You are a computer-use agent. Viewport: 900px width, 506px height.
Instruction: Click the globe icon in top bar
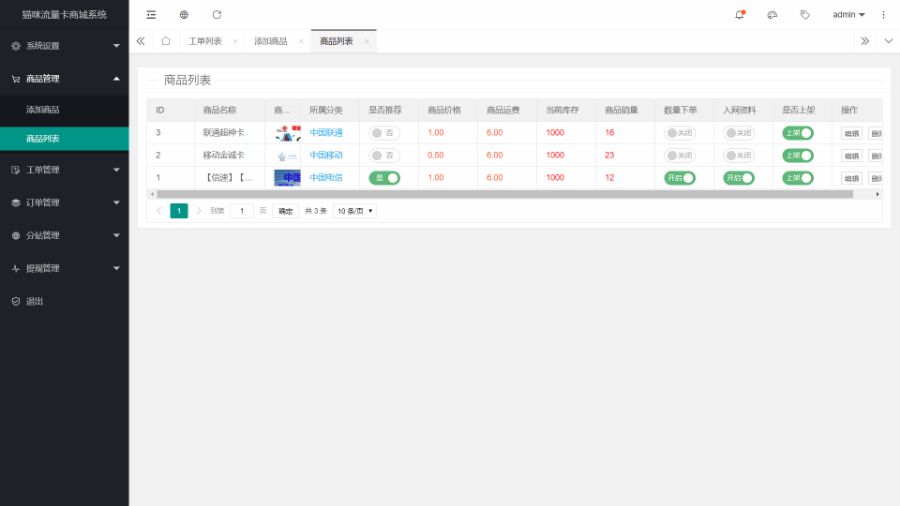[x=184, y=15]
